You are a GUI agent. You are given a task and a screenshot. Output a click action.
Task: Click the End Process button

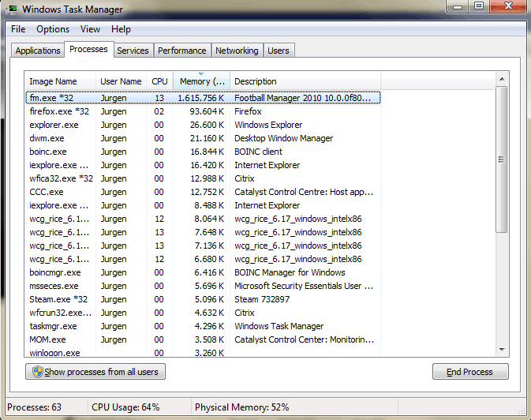point(470,372)
